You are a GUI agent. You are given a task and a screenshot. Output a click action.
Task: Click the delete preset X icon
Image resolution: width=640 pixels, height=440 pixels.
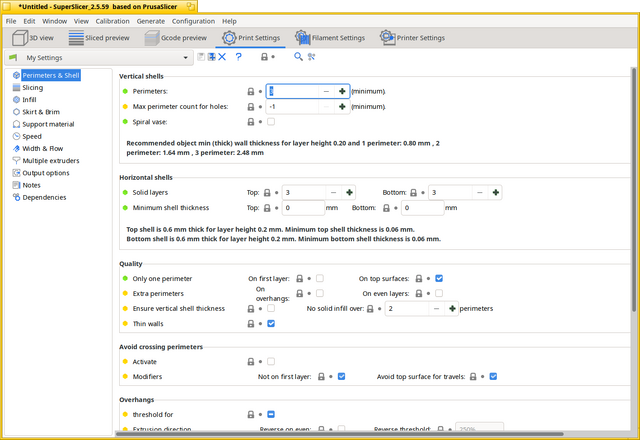point(222,57)
